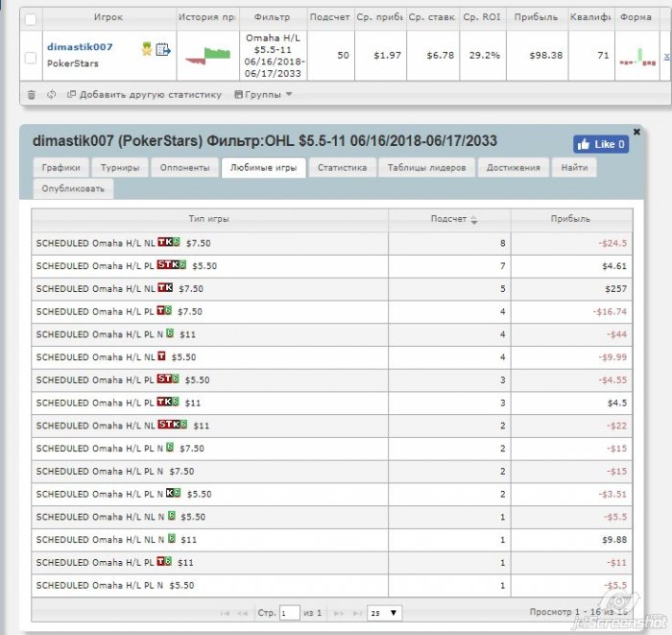The width and height of the screenshot is (672, 635).
Task: Click the Просмотр 1 - 16 из 16 status text
Action: pos(579,612)
